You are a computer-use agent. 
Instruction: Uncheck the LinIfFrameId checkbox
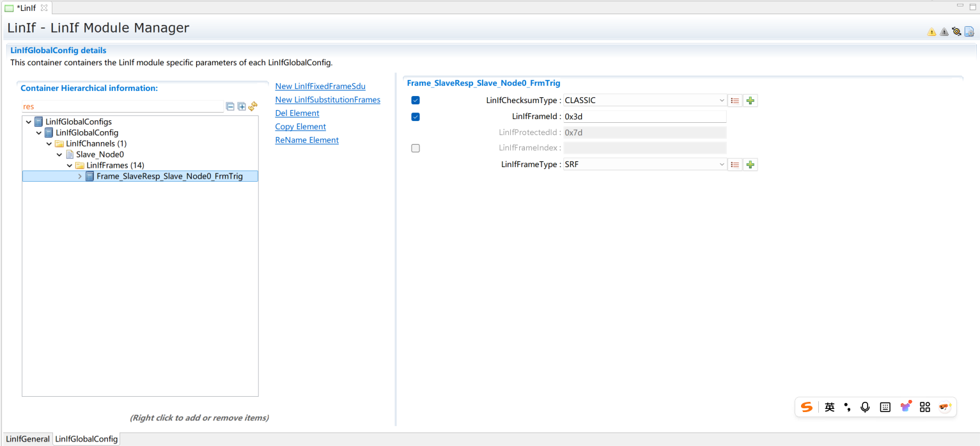click(416, 116)
